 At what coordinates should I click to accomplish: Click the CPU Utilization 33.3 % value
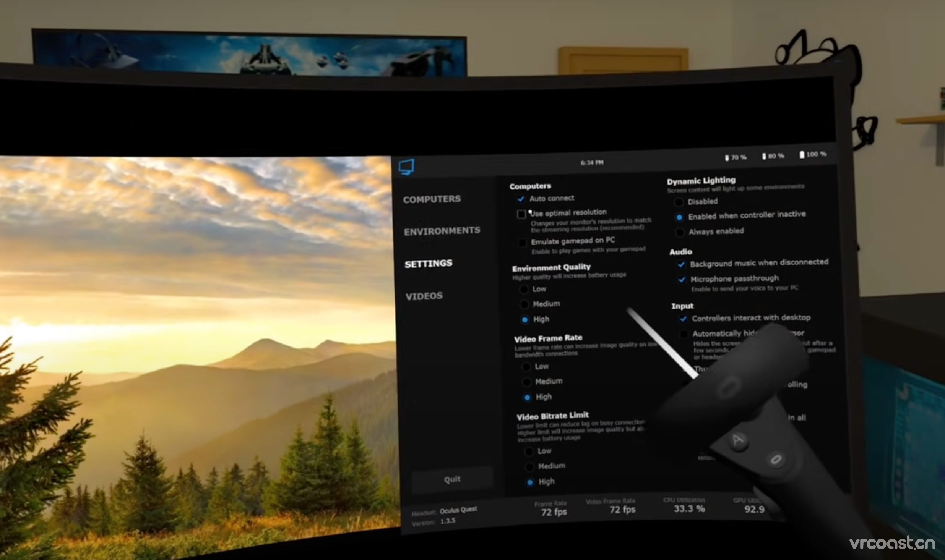pyautogui.click(x=689, y=508)
